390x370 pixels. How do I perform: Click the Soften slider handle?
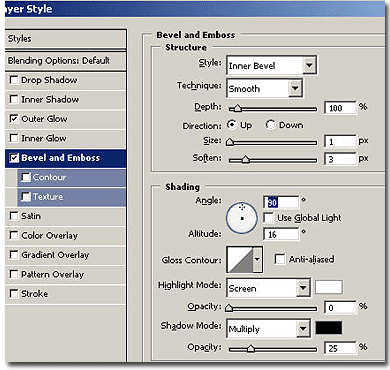coord(246,160)
